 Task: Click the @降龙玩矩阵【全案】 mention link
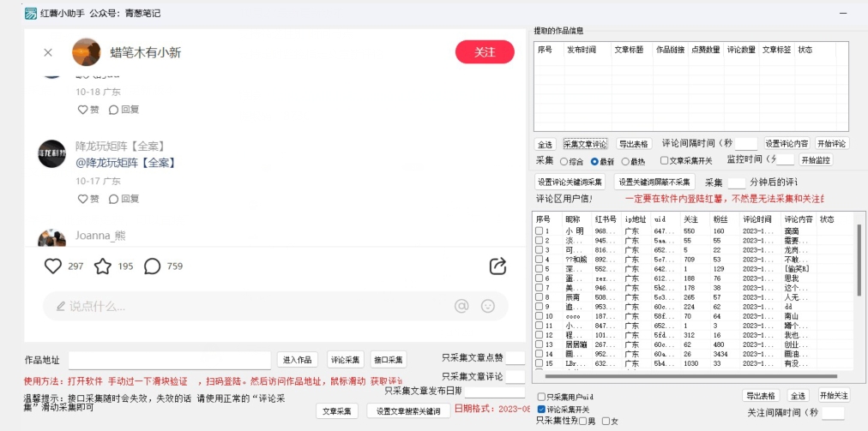click(125, 163)
